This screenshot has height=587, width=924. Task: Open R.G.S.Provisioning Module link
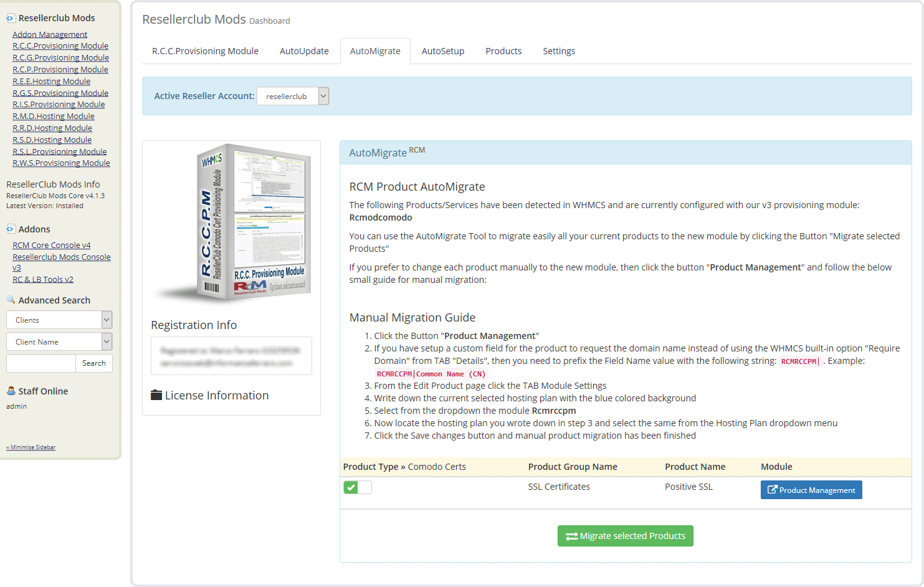60,93
